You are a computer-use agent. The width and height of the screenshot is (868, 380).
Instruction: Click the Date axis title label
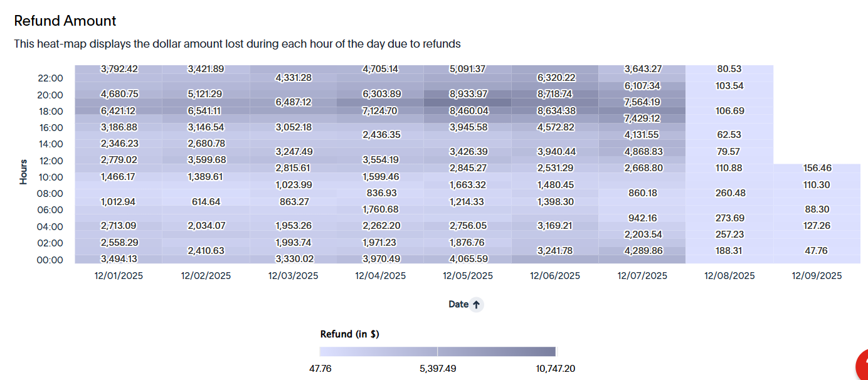458,304
